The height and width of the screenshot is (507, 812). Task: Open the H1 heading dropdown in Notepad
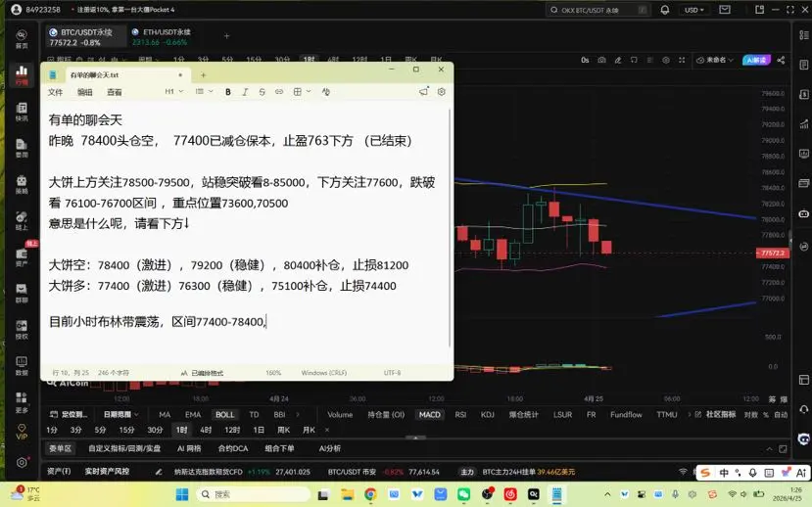174,92
